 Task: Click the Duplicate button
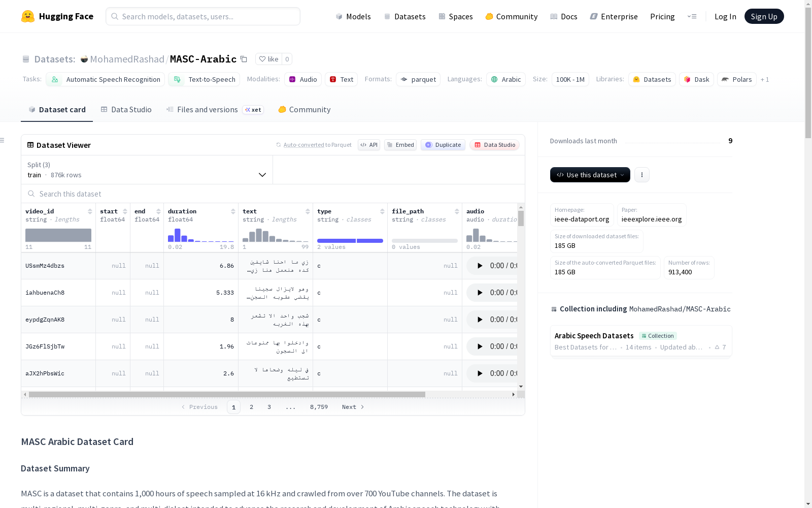click(x=443, y=145)
